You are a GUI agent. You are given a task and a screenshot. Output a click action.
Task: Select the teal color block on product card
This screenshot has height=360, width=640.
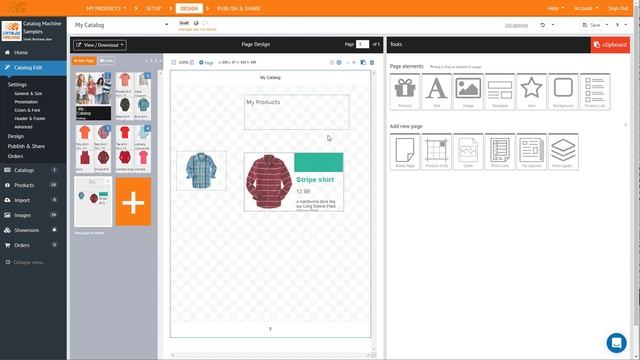(319, 162)
